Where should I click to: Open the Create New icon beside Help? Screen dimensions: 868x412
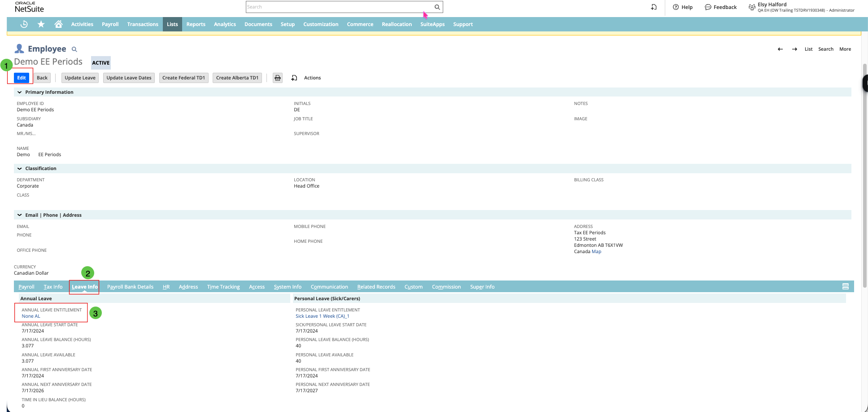pyautogui.click(x=654, y=7)
